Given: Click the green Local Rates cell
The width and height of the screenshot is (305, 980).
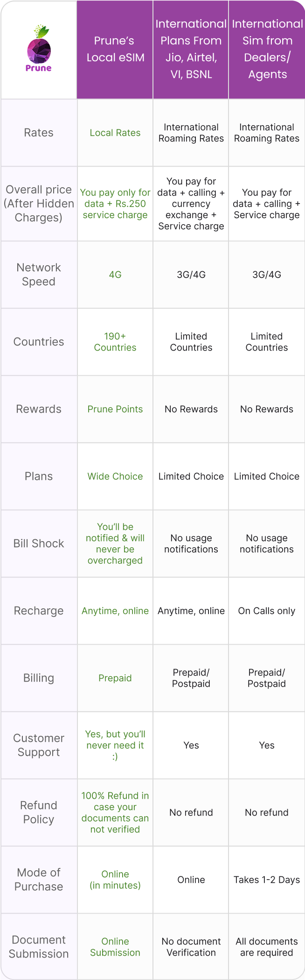Looking at the screenshot, I should (115, 133).
